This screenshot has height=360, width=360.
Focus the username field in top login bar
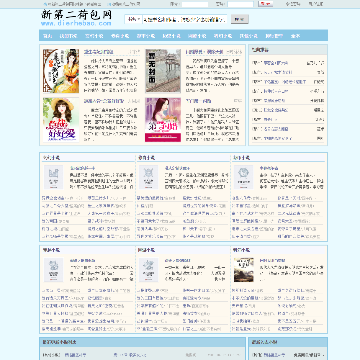click(195, 4)
